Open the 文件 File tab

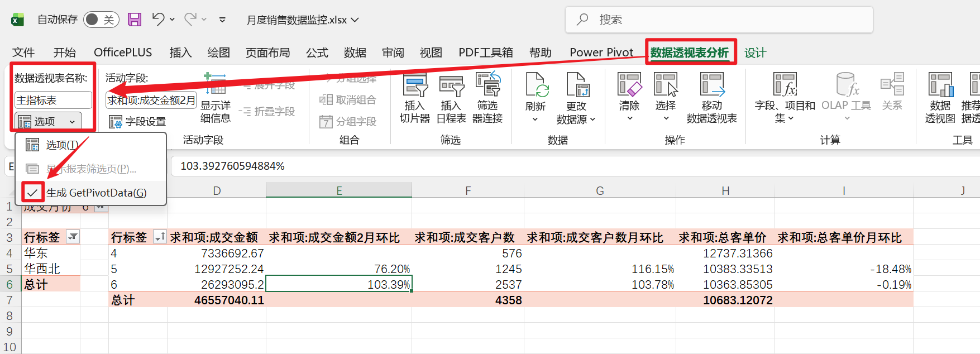(x=23, y=52)
